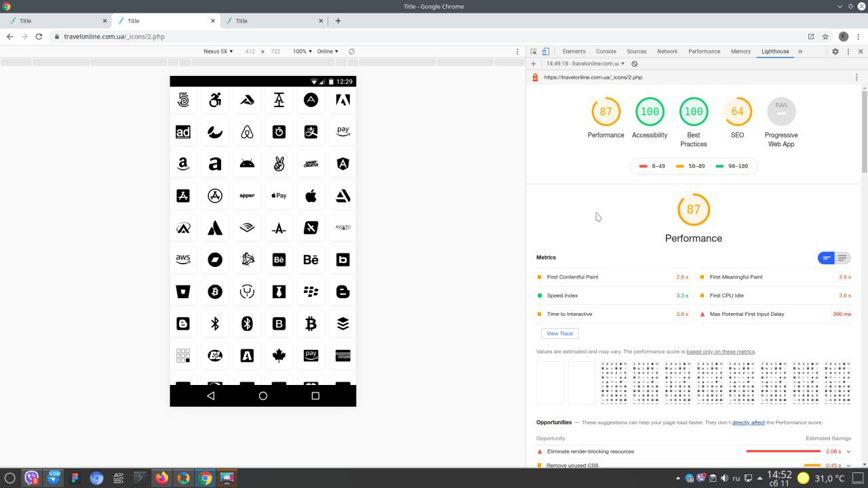Tap the Bitbucket bucket icon

(x=183, y=291)
